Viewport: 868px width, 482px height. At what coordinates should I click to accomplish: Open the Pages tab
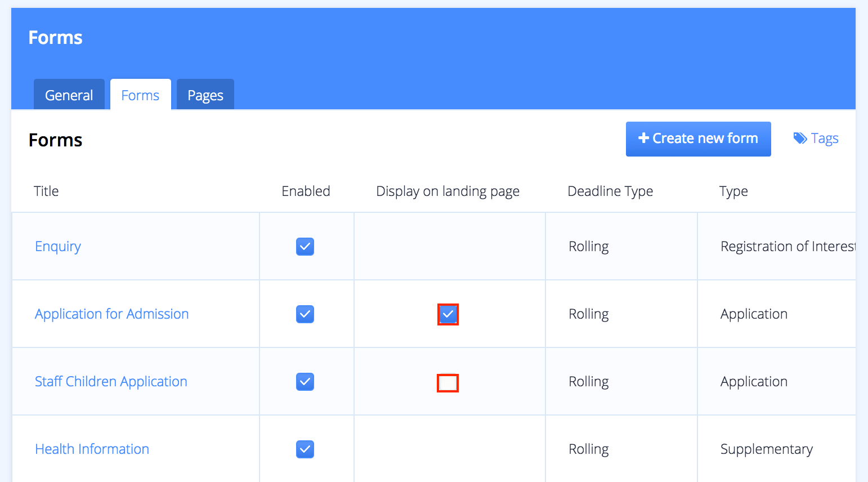tap(205, 95)
